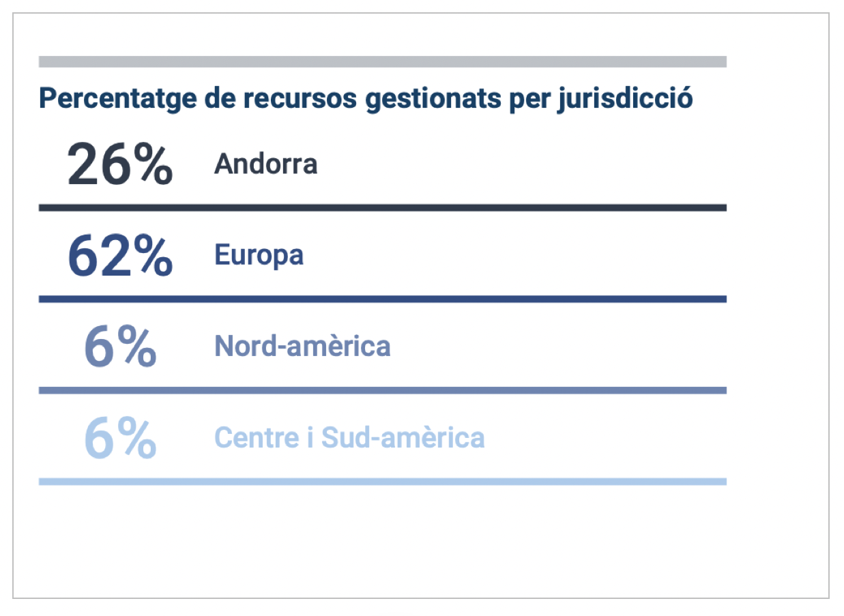Click the gray bar above the title

(x=382, y=62)
